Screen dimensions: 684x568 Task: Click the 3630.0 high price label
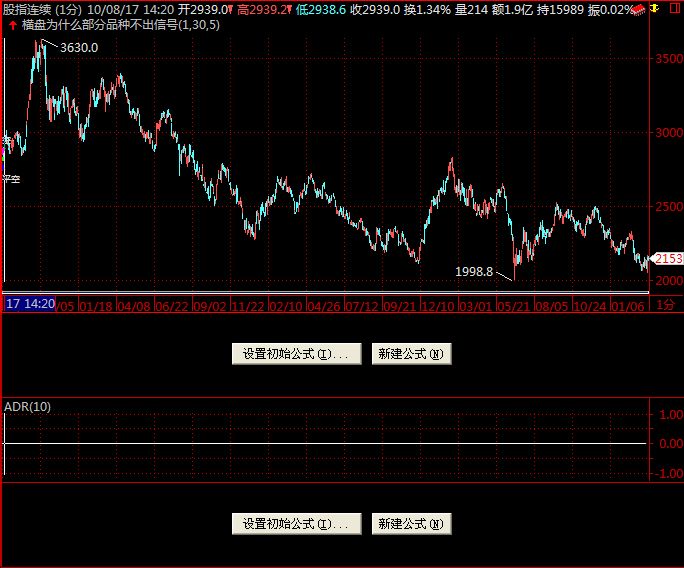pos(79,48)
